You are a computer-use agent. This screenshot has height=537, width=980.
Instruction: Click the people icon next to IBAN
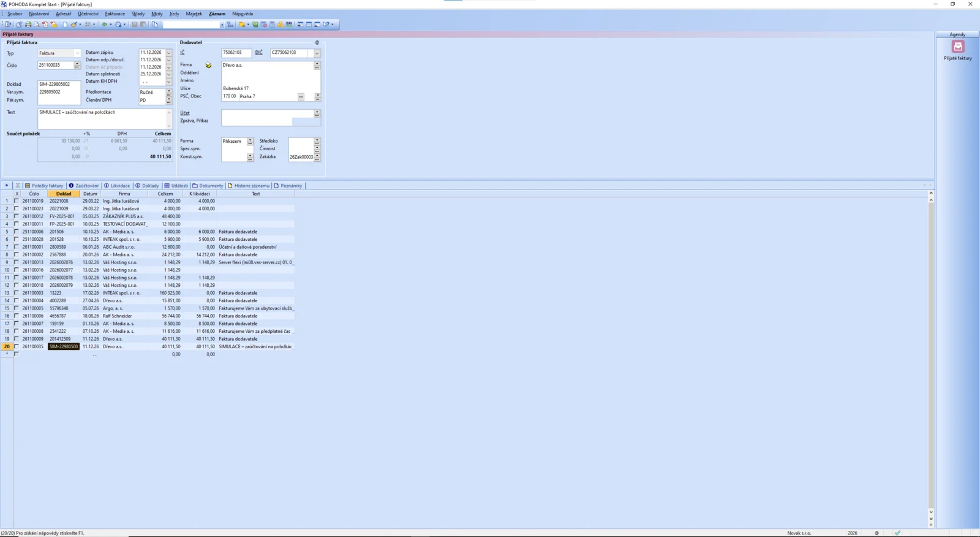281,25
